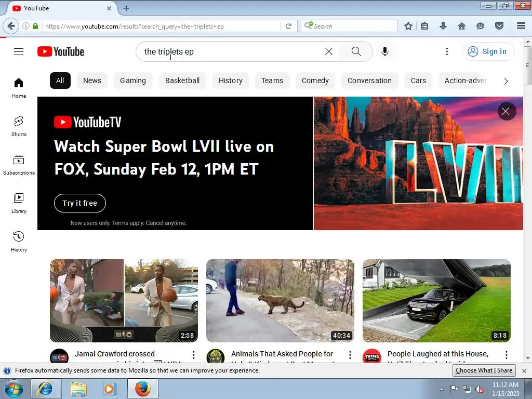Click the YouTube logo
The width and height of the screenshot is (532, 399).
61,51
